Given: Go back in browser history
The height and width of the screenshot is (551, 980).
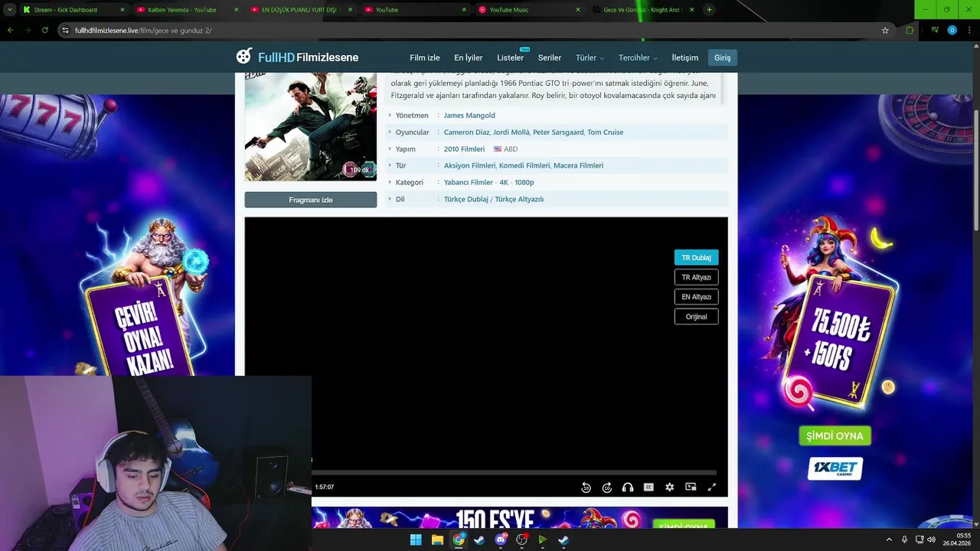Looking at the screenshot, I should pos(11,31).
